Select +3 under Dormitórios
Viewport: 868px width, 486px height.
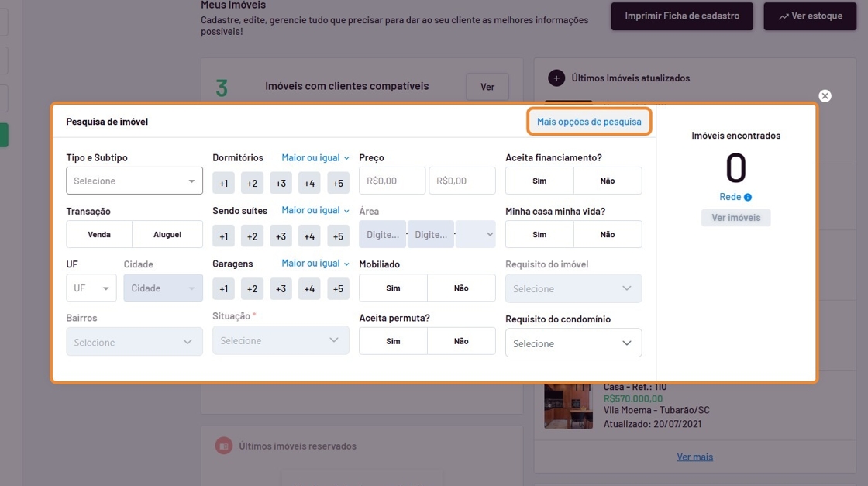point(281,184)
